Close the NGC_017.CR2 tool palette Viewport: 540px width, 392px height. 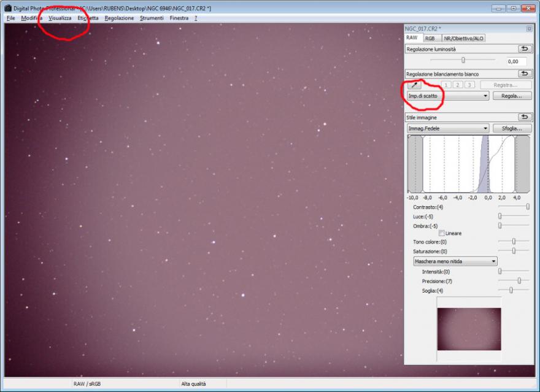click(x=529, y=29)
